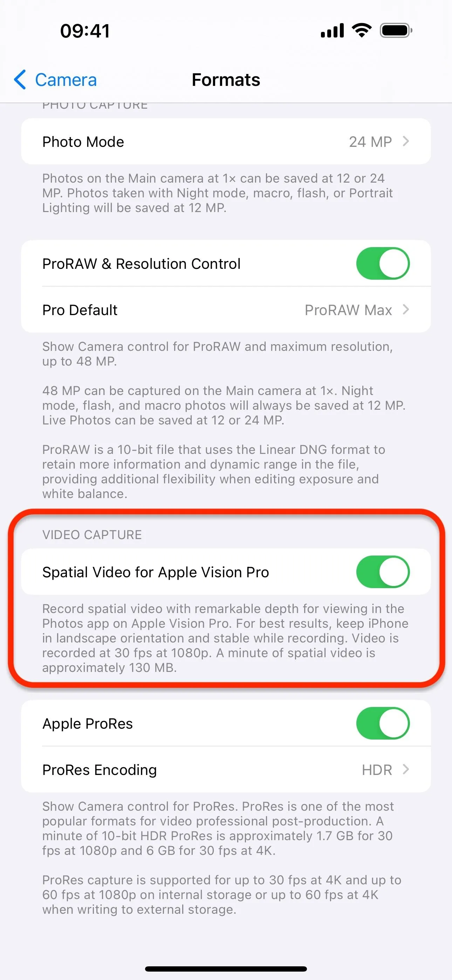452x980 pixels.
Task: Open the Photo Mode chevron
Action: 406,142
